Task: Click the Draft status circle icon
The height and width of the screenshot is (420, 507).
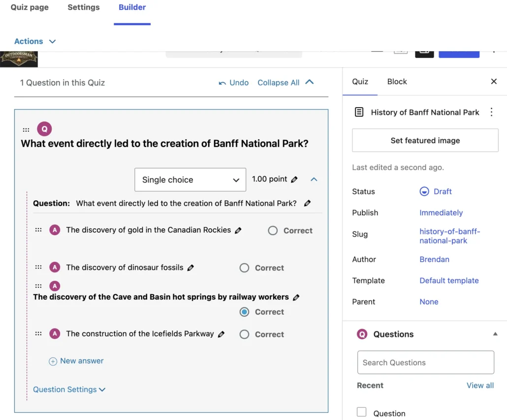Action: (x=424, y=192)
